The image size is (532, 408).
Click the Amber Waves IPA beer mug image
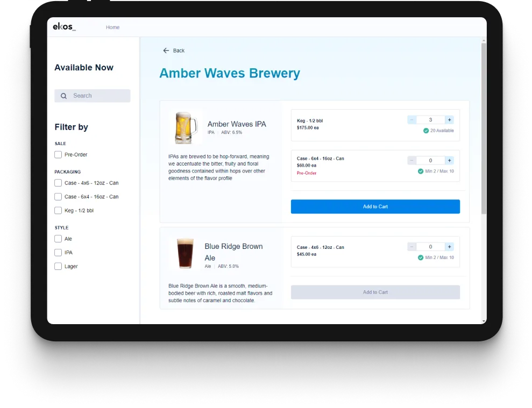(x=186, y=127)
